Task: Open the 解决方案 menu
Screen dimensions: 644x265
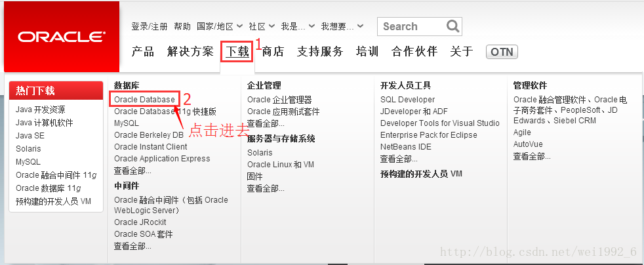Action: 191,52
